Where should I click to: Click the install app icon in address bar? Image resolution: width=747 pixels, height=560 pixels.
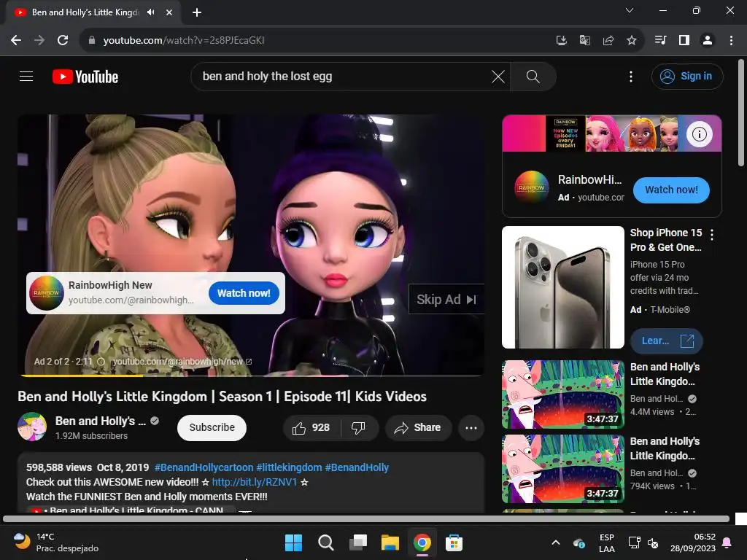[562, 40]
